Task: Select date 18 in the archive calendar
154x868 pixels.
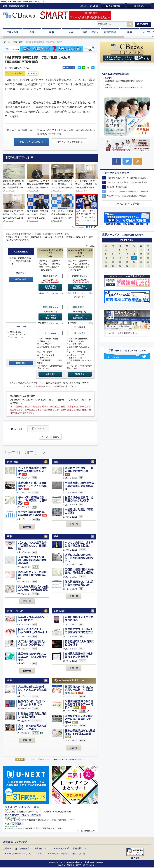Action: pyautogui.click(x=134, y=258)
